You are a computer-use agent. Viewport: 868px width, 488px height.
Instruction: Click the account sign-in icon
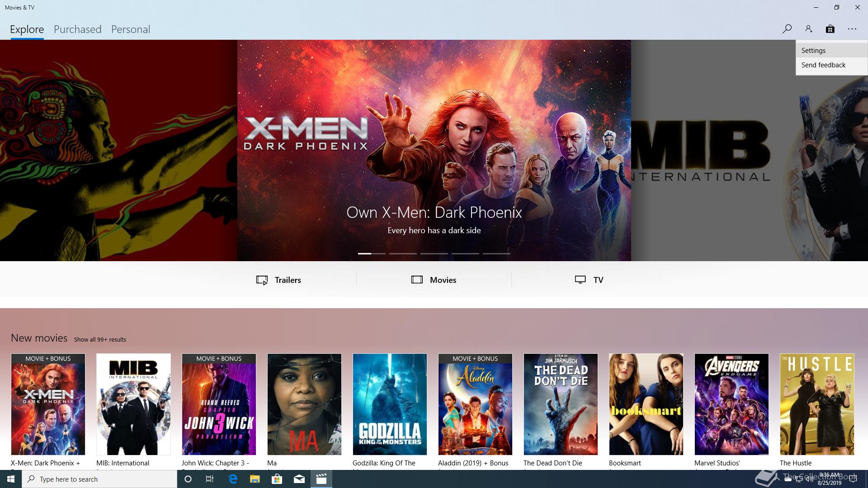[808, 29]
